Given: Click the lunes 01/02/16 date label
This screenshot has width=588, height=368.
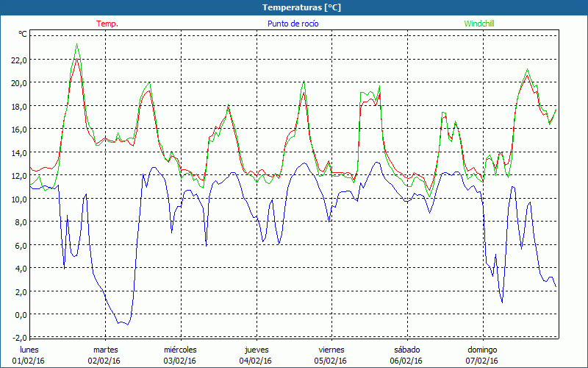Looking at the screenshot, I should [x=29, y=355].
